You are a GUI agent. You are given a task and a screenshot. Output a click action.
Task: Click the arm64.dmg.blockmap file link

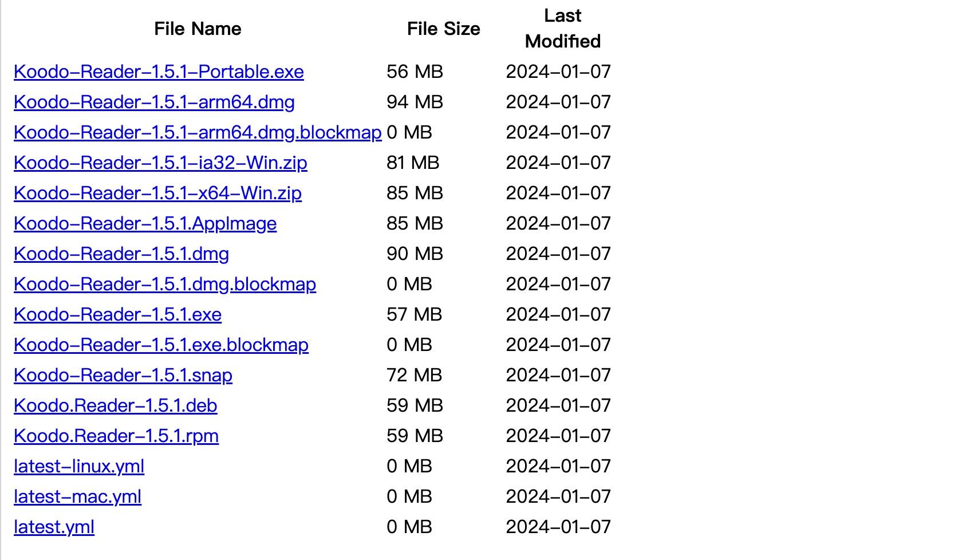198,132
